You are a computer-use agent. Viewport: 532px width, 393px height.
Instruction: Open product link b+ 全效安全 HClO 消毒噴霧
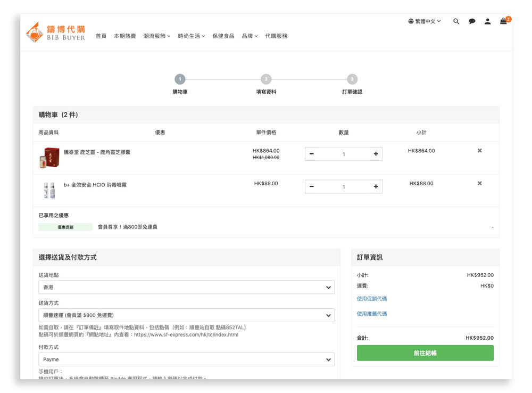pos(95,185)
